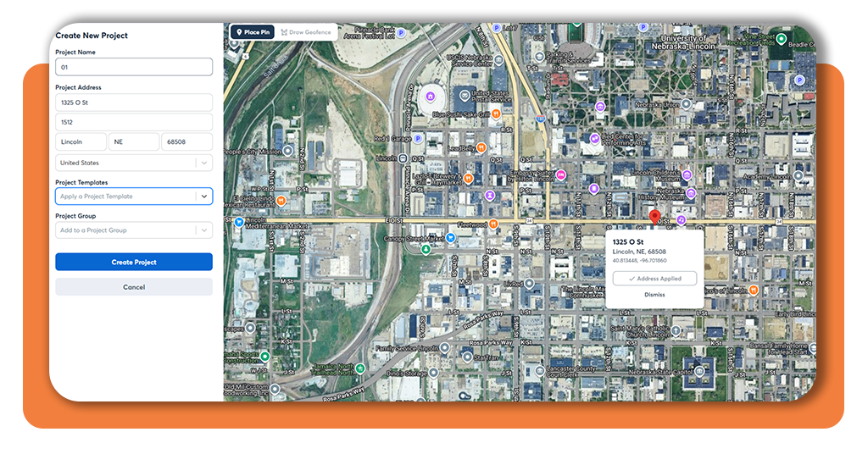Select the Academy Lincoln marker

point(798,176)
